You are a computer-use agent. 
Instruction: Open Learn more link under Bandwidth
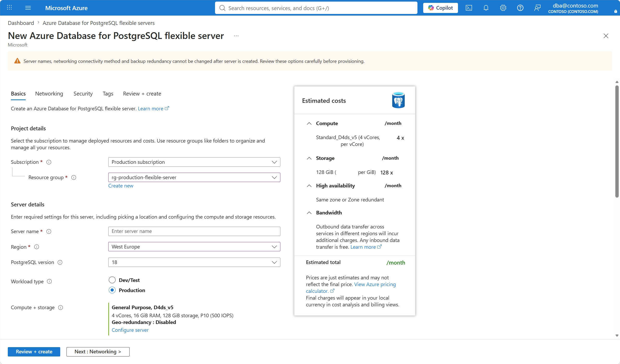coord(366,247)
